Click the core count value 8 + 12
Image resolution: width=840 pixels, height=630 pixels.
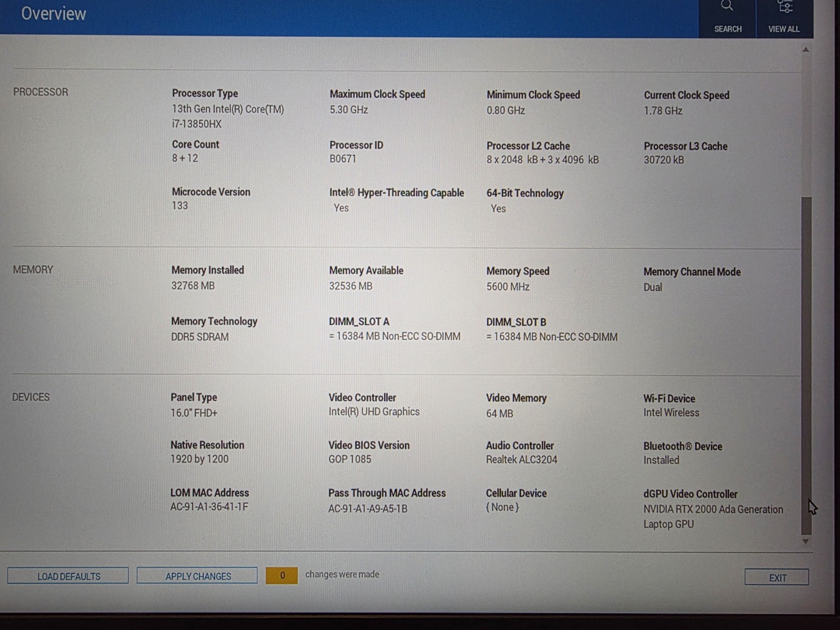pyautogui.click(x=185, y=158)
